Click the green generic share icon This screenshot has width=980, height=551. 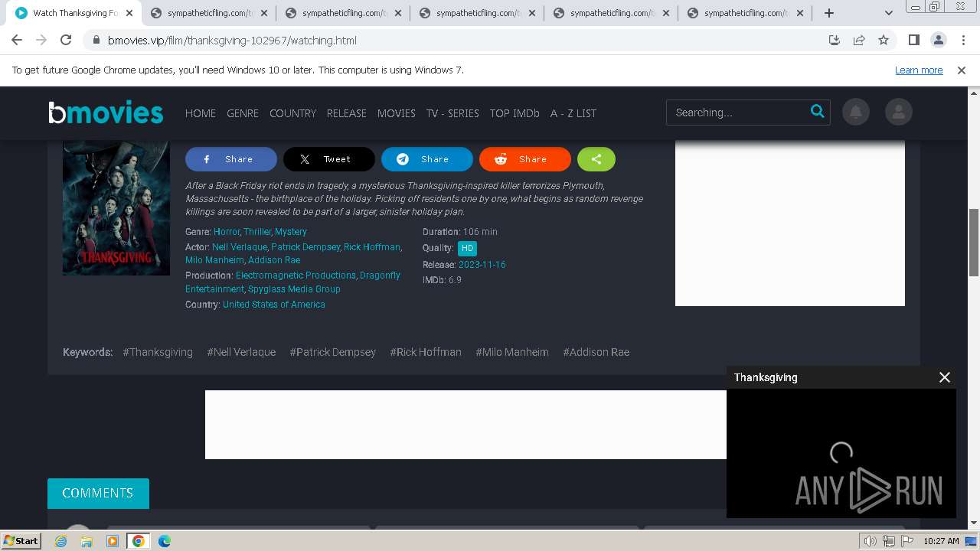(x=596, y=159)
